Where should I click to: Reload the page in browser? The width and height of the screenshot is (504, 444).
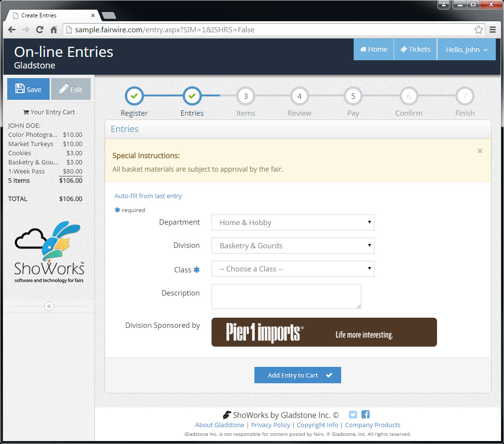coord(40,30)
